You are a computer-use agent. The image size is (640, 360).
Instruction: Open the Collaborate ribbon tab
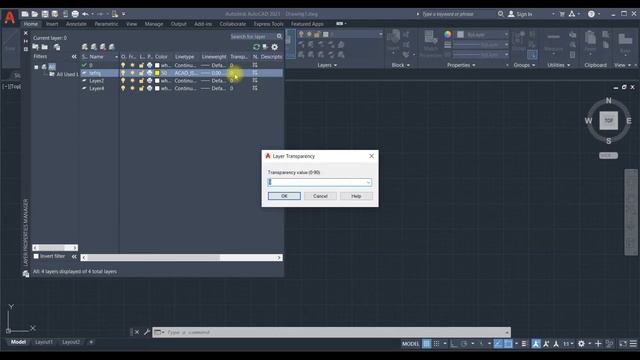coord(233,24)
